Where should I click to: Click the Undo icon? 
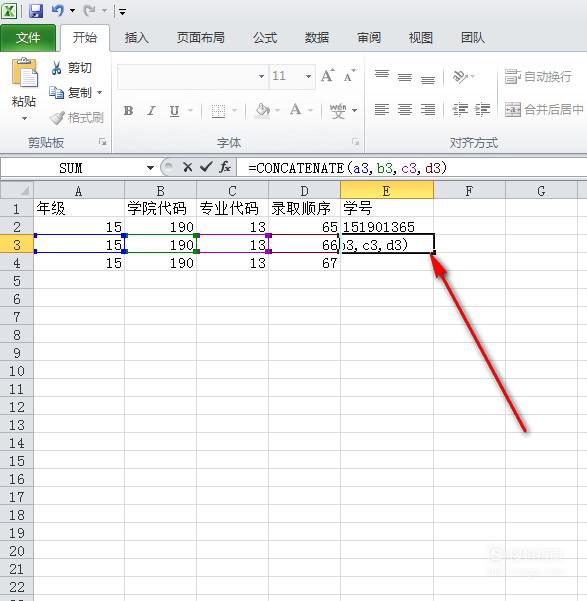(58, 11)
